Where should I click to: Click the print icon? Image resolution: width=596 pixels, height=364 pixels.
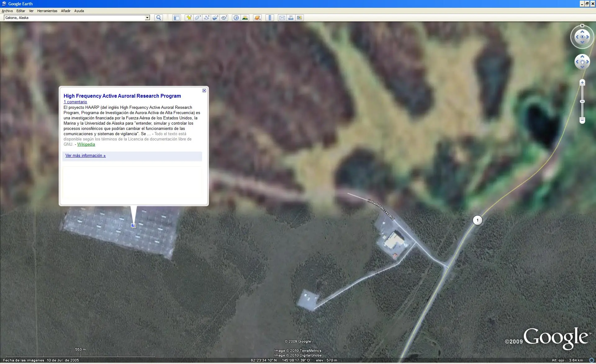coord(291,18)
